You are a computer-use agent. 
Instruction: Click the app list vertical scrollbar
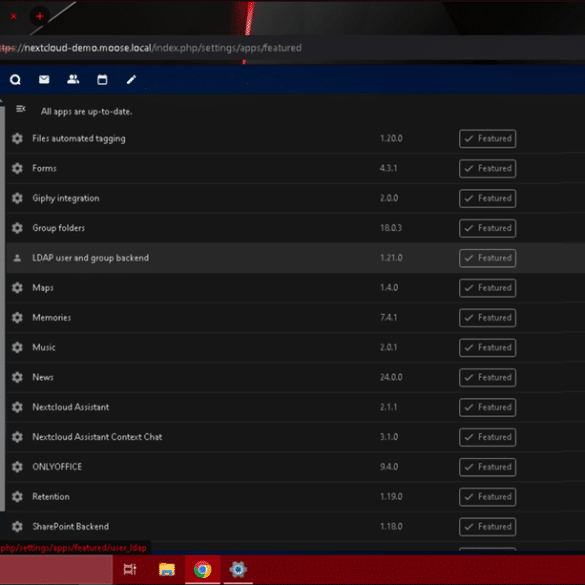click(2, 309)
